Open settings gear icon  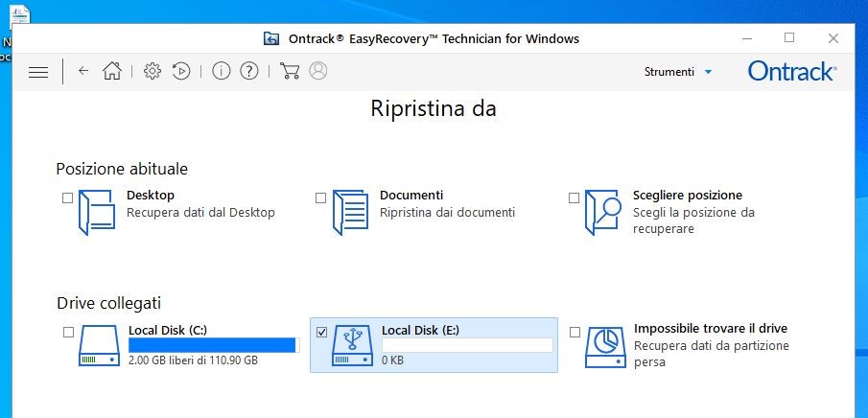click(152, 71)
